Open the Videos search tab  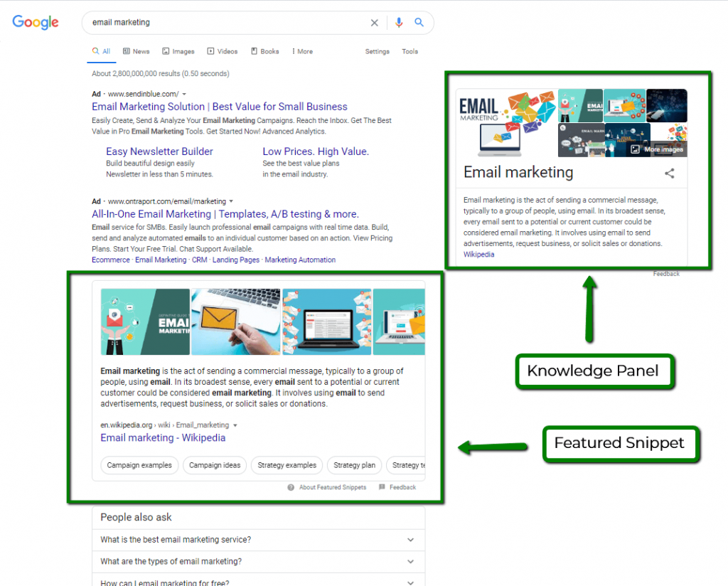click(x=223, y=51)
